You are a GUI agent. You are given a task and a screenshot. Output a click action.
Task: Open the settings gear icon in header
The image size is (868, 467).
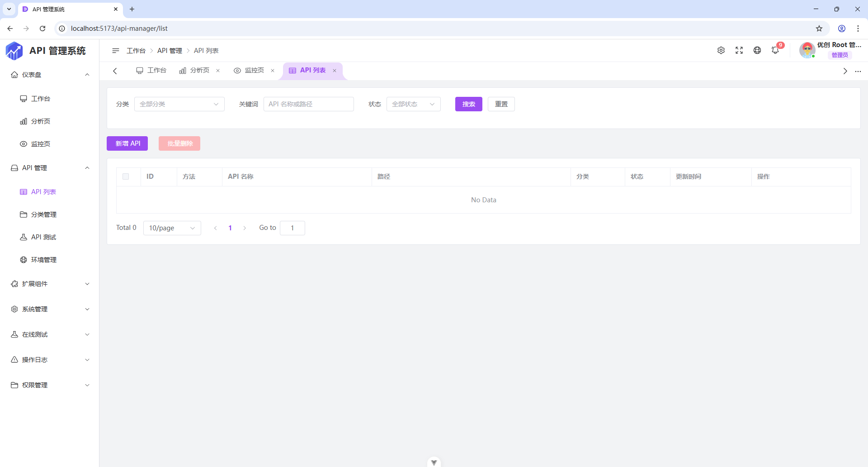(721, 51)
